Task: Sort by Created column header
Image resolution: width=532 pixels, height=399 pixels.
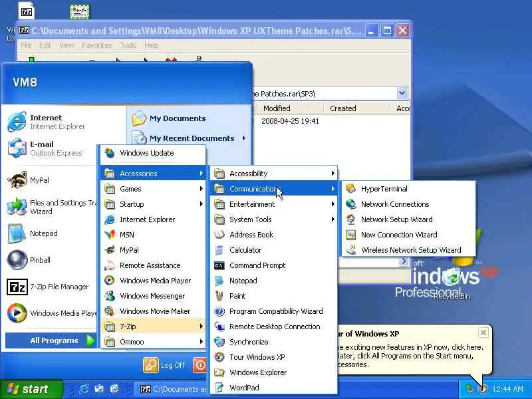Action: 356,108
